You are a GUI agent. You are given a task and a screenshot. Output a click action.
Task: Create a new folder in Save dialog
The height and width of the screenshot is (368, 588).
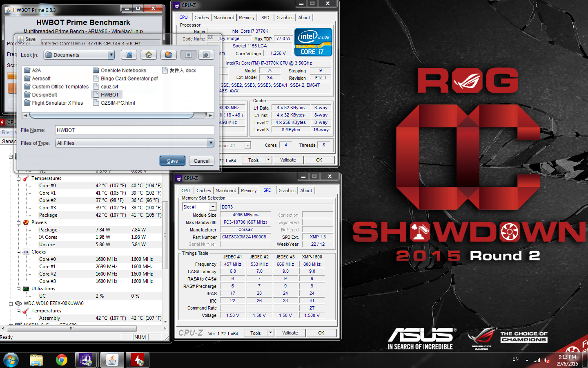168,55
